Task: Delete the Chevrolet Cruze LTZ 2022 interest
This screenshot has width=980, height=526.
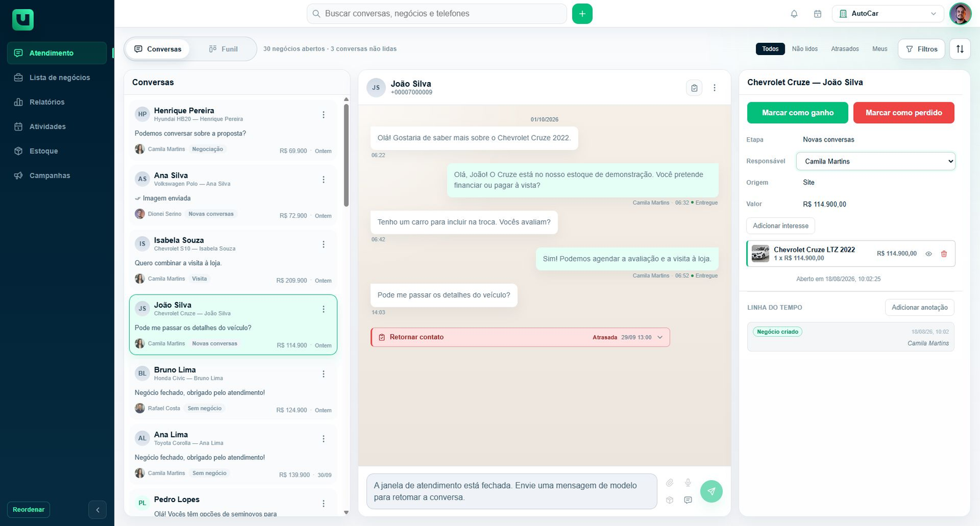Action: coord(944,254)
